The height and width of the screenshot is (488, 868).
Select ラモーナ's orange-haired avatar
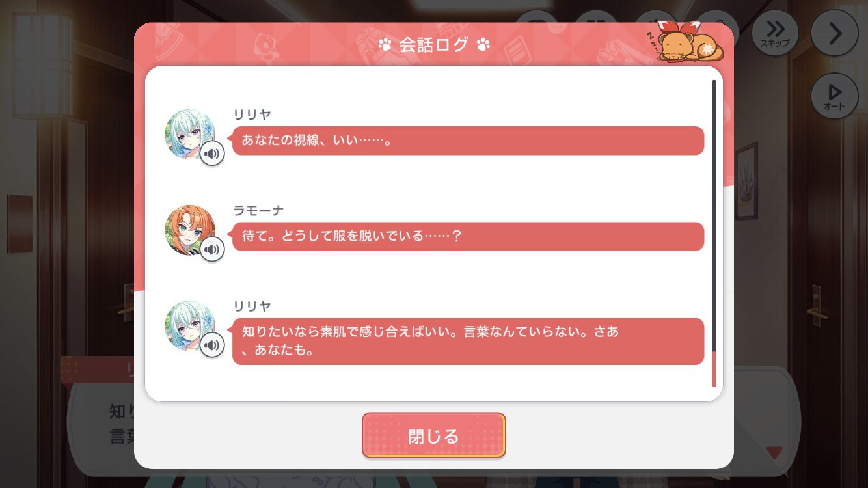point(191,230)
